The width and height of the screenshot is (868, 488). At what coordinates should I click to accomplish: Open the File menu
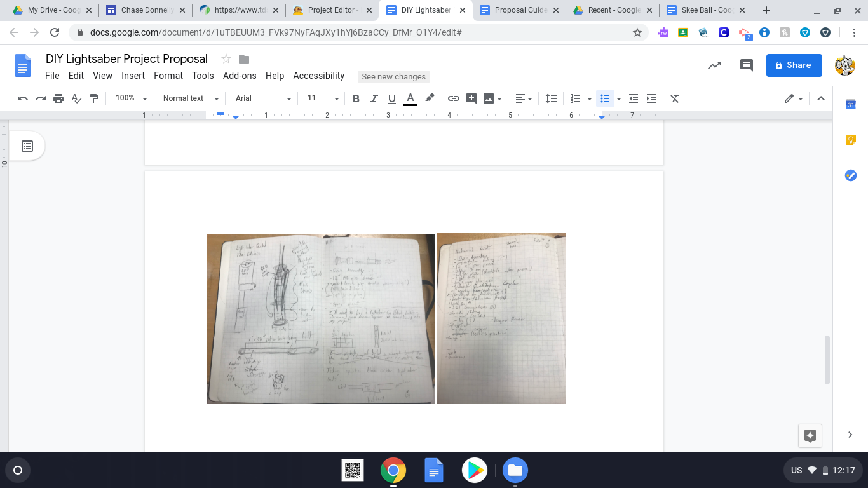(52, 76)
